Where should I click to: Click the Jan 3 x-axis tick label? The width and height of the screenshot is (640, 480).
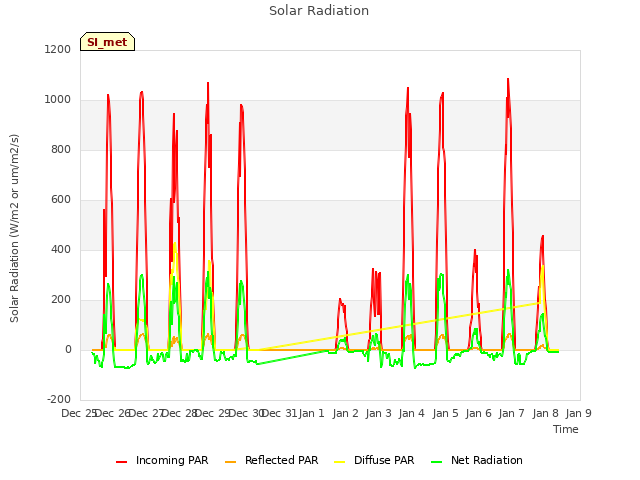point(378,413)
